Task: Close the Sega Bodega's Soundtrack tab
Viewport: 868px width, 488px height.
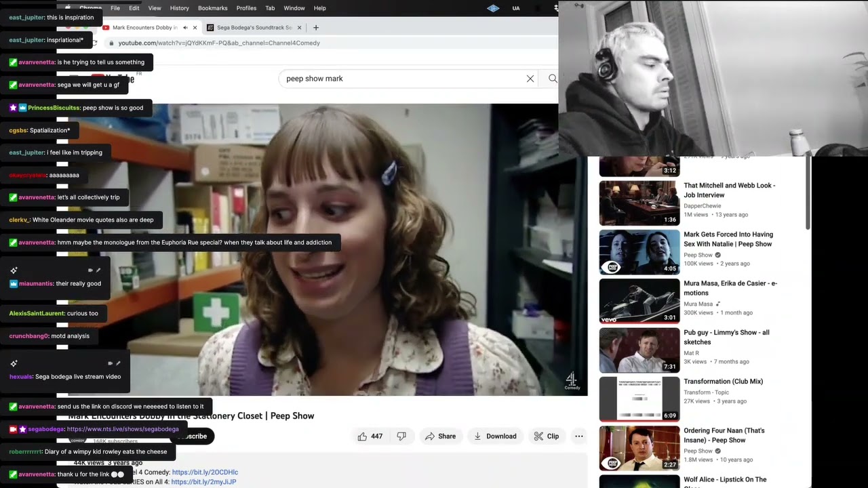Action: (x=299, y=28)
